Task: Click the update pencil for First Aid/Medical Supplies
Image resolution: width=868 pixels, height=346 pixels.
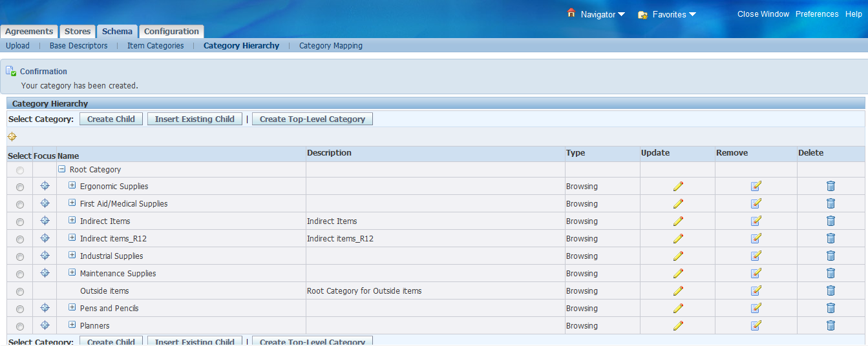Action: coord(678,203)
